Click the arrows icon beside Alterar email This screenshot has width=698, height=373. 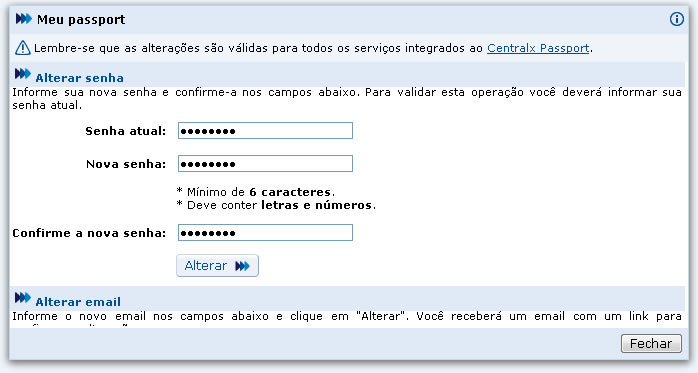click(23, 297)
